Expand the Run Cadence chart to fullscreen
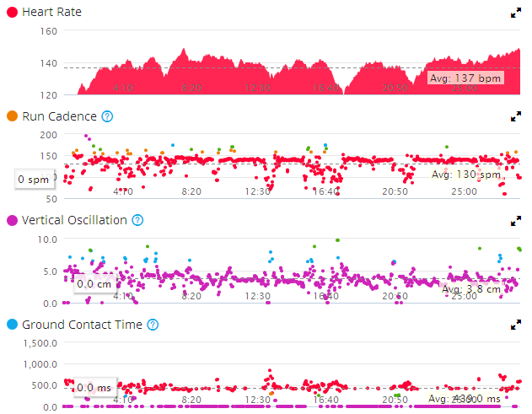Viewport: 532px width, 414px height. (516, 116)
